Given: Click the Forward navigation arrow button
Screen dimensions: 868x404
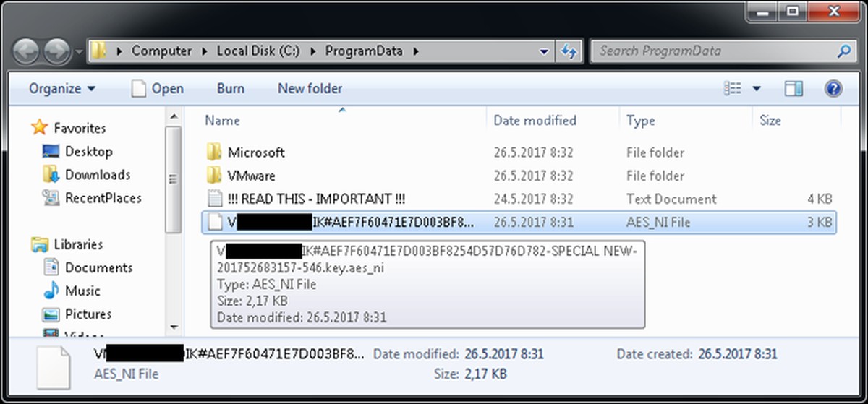Looking at the screenshot, I should click(x=56, y=51).
